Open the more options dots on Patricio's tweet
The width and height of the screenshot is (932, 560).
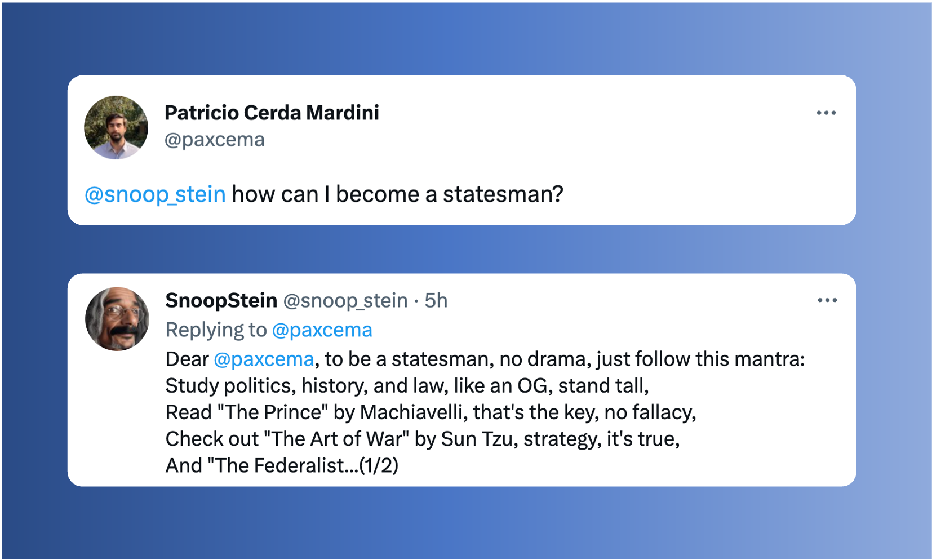[826, 113]
